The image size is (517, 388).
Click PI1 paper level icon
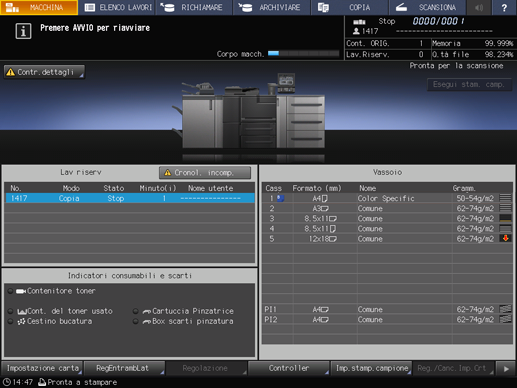[x=505, y=309]
